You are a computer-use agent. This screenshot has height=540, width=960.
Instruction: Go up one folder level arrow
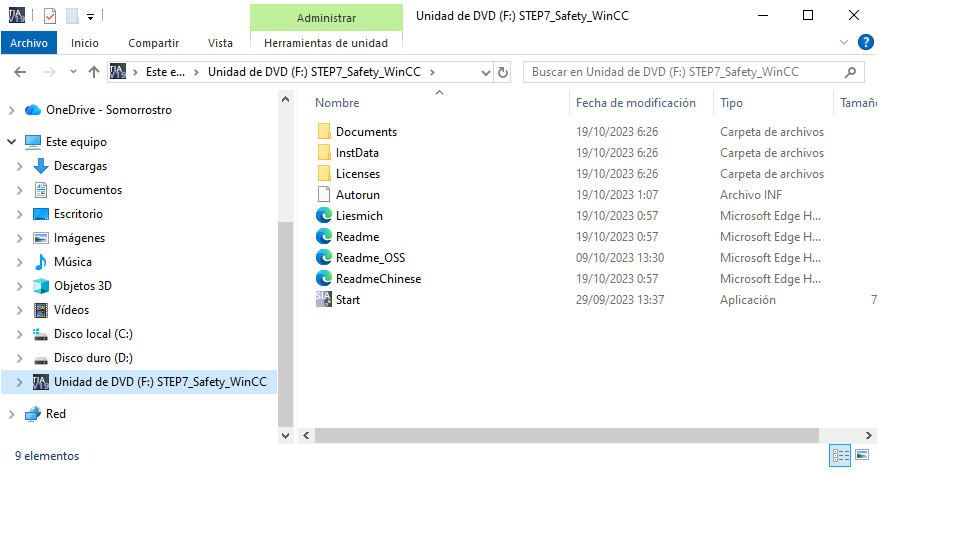click(94, 72)
